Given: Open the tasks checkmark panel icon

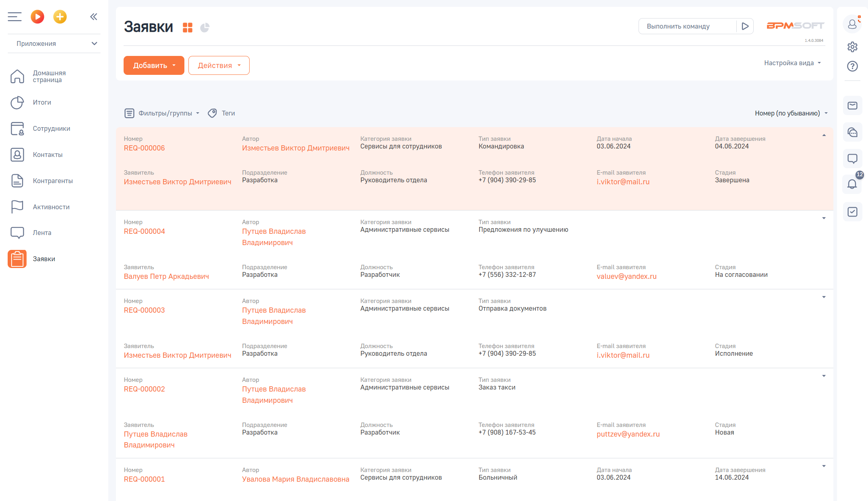Looking at the screenshot, I should pyautogui.click(x=852, y=212).
